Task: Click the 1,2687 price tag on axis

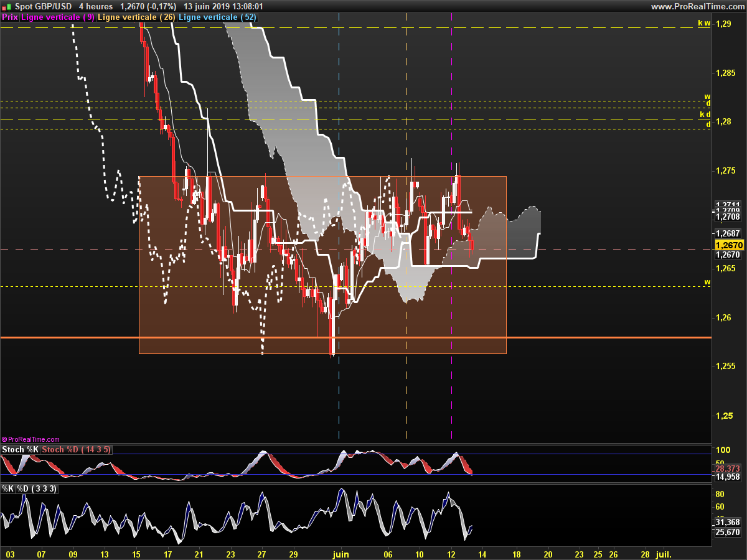Action: [x=728, y=233]
